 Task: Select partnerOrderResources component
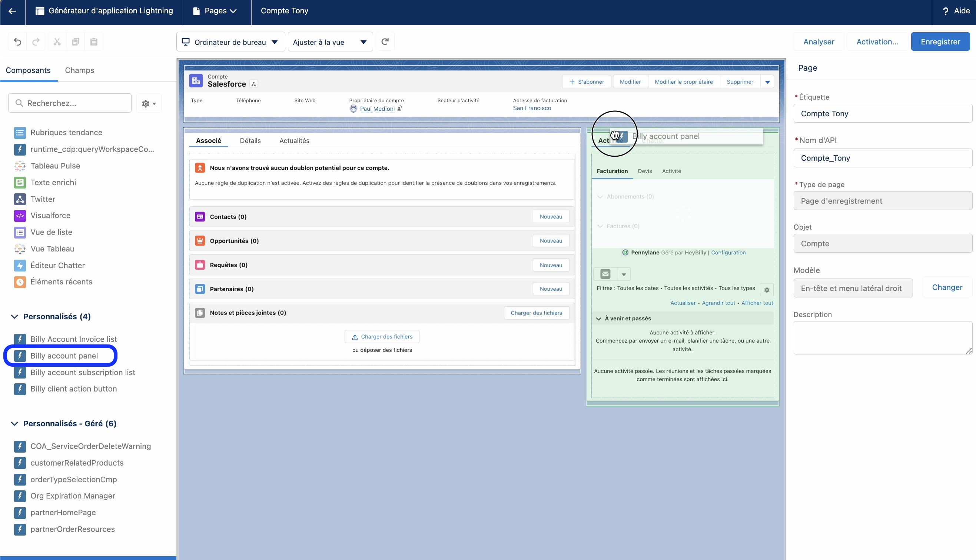tap(64, 529)
